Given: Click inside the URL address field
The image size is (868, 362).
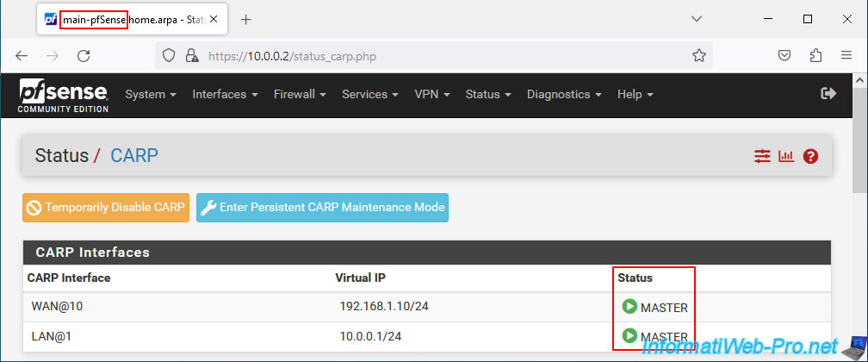Looking at the screenshot, I should coord(443,56).
